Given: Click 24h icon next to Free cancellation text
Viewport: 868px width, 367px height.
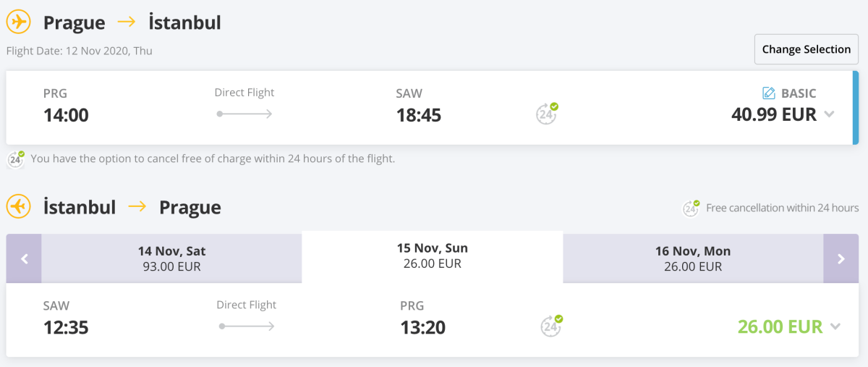Looking at the screenshot, I should pyautogui.click(x=692, y=208).
